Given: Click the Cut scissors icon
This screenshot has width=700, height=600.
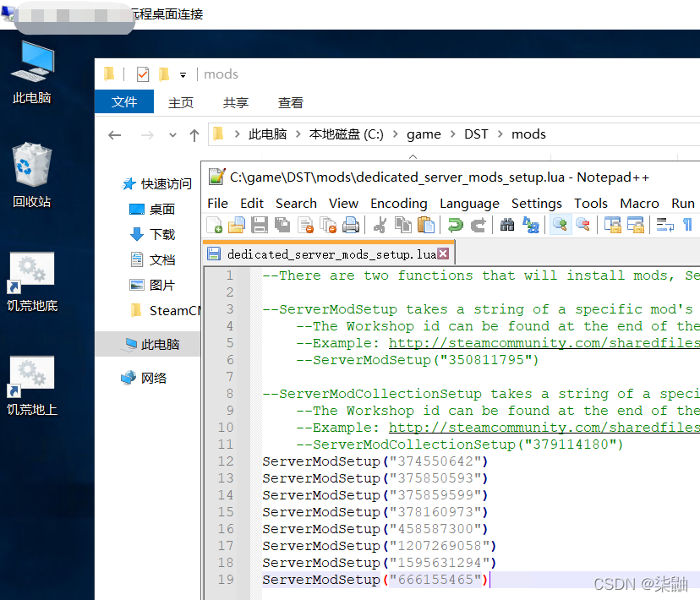Looking at the screenshot, I should [380, 226].
